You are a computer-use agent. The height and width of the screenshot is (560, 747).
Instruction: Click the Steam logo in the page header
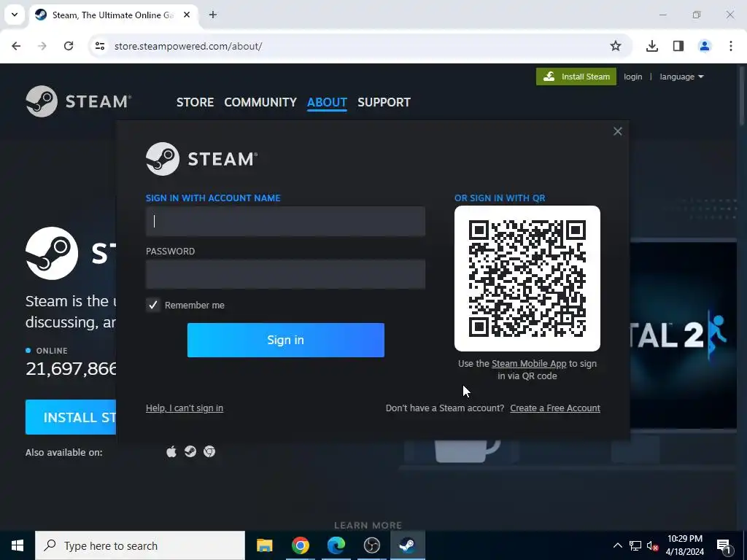[79, 101]
